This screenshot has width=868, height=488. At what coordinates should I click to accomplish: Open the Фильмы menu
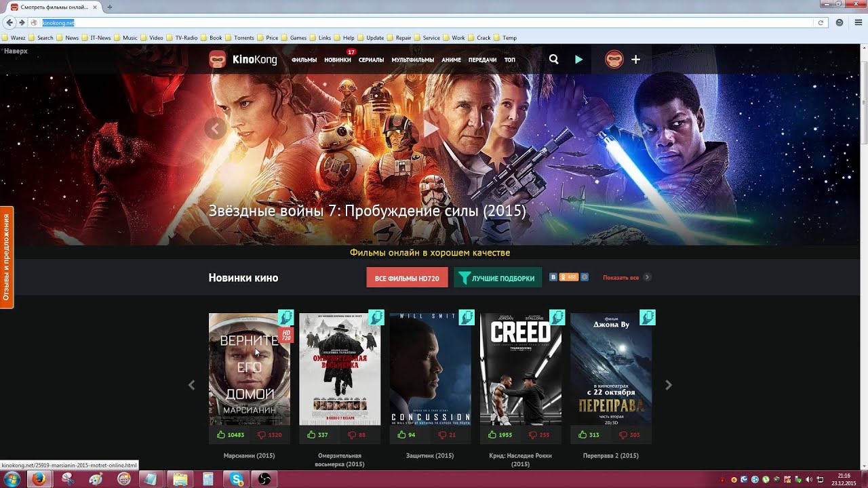tap(304, 60)
